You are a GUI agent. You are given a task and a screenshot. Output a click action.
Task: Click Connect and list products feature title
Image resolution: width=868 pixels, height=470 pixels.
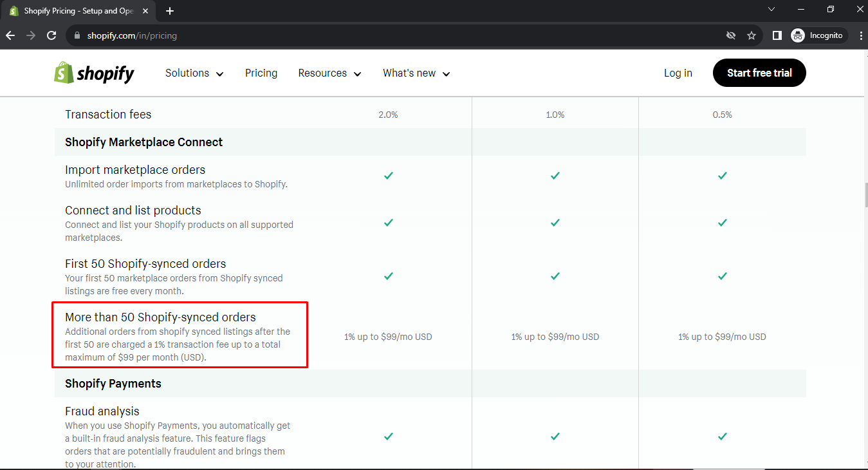point(133,211)
